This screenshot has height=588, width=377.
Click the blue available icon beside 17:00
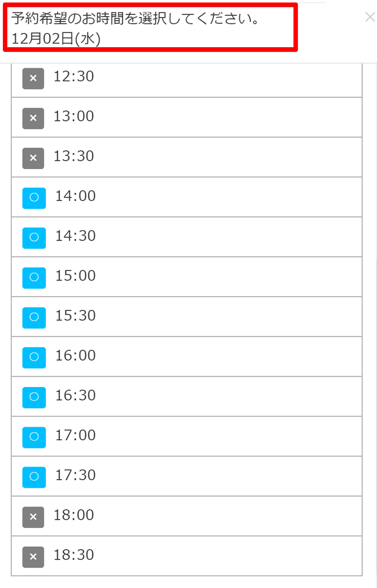click(x=34, y=437)
